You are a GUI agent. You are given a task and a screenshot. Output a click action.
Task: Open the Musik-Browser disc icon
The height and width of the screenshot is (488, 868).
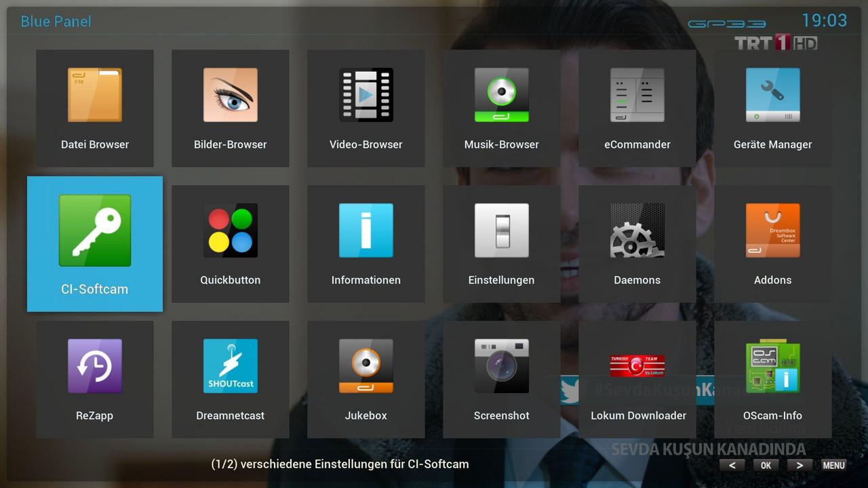click(502, 95)
